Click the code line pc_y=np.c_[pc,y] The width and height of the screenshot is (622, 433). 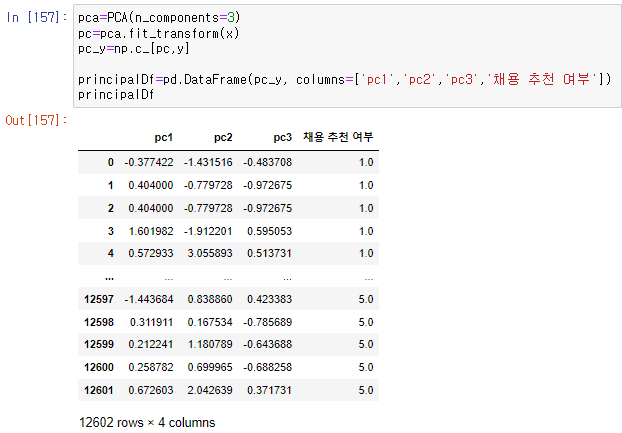pyautogui.click(x=134, y=49)
